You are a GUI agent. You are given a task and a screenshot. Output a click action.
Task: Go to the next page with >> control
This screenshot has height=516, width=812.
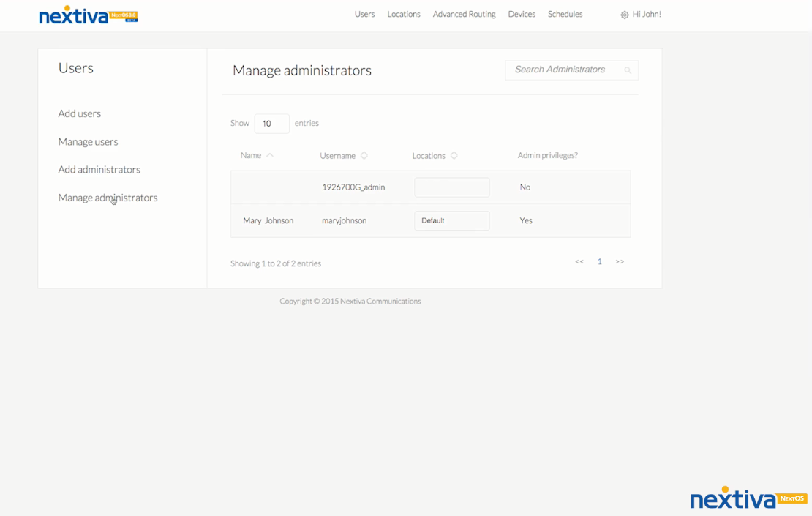point(620,261)
